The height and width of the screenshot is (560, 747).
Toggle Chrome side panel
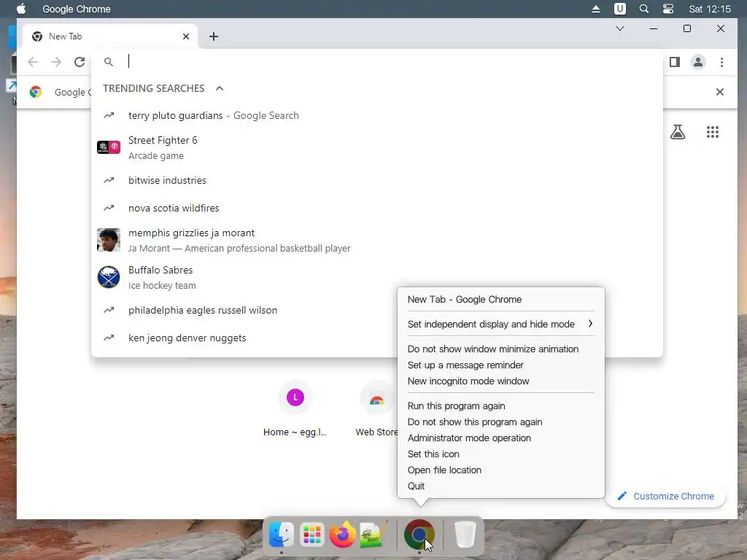(675, 62)
